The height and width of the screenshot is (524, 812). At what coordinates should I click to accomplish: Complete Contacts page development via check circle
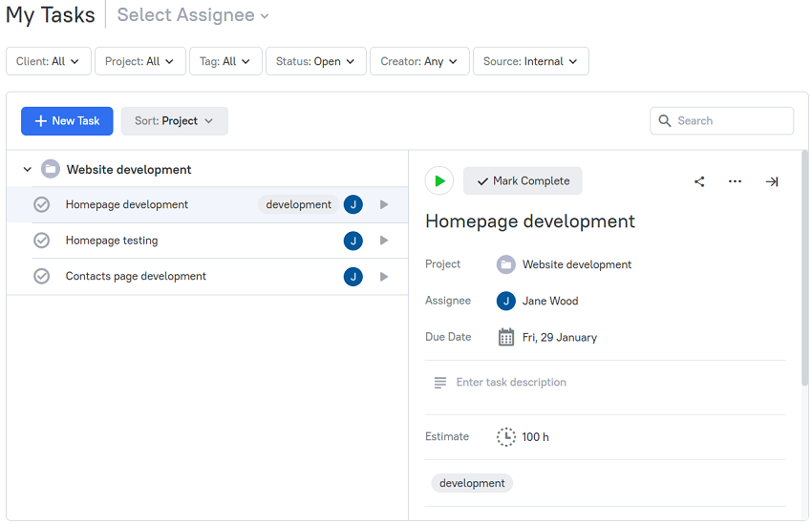tap(41, 276)
